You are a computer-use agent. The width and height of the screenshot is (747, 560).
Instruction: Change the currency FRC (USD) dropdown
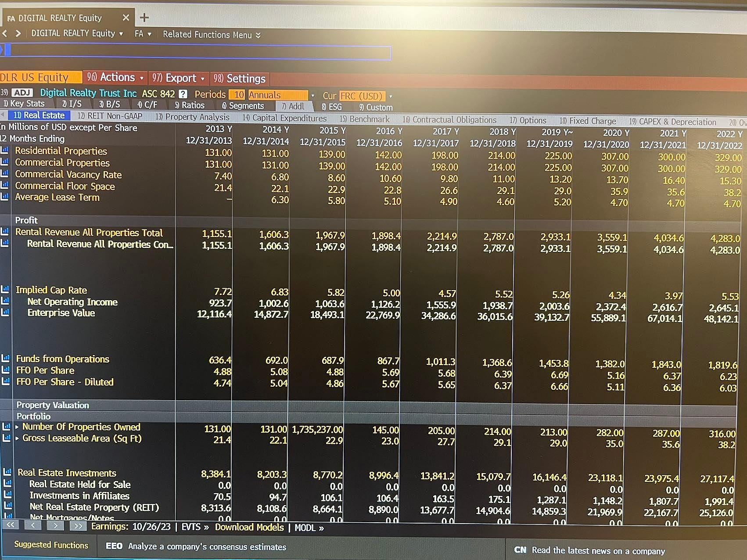(x=365, y=96)
